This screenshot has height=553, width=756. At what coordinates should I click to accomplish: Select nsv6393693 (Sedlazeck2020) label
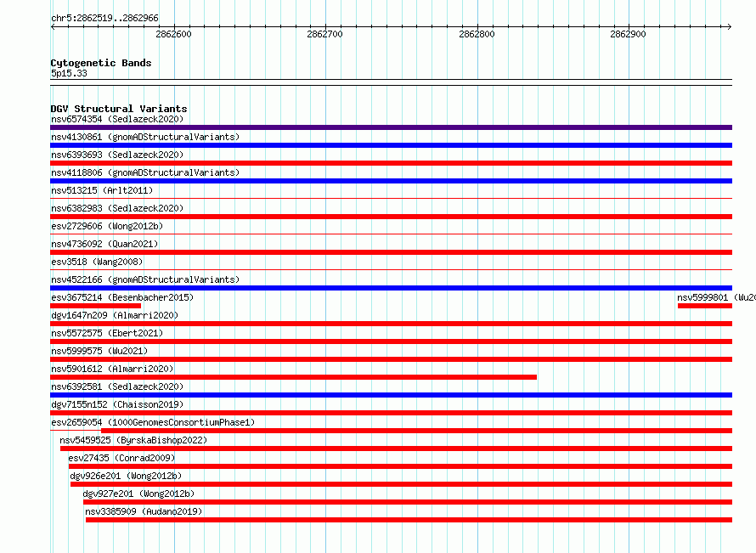pos(117,155)
